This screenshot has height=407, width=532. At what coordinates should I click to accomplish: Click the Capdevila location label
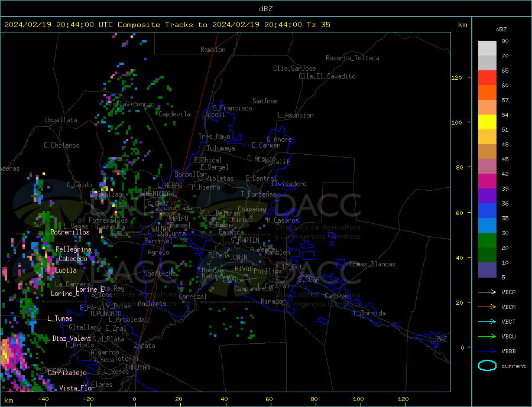pyautogui.click(x=175, y=114)
